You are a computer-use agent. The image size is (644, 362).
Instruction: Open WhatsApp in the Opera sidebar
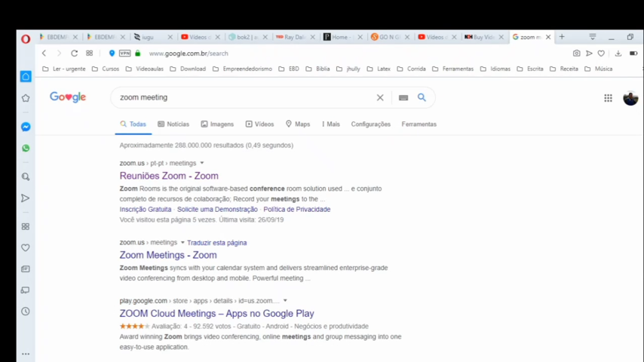click(x=26, y=148)
